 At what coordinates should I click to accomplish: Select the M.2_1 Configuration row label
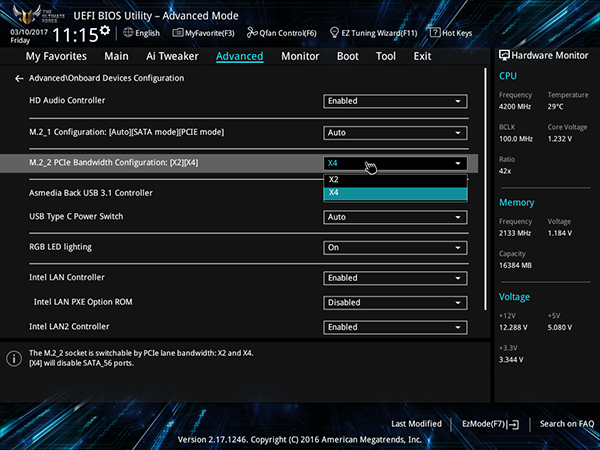pyautogui.click(x=127, y=132)
